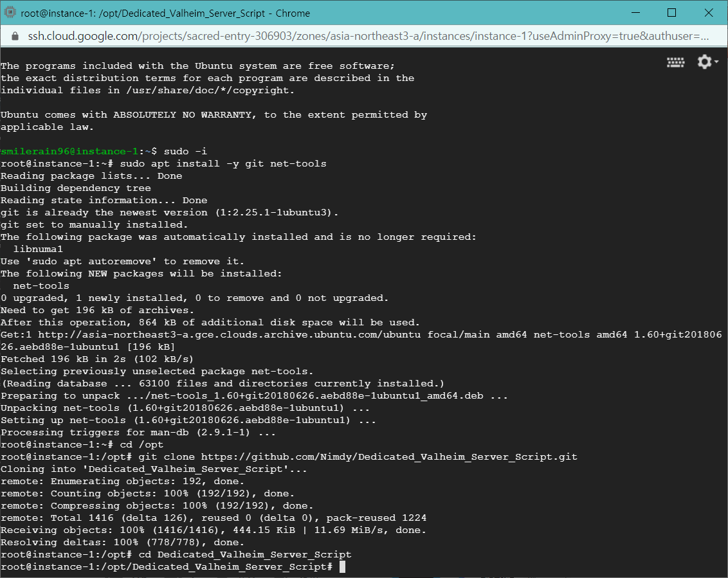Click the 'sudo -i' command text
The image size is (728, 578).
click(x=186, y=151)
